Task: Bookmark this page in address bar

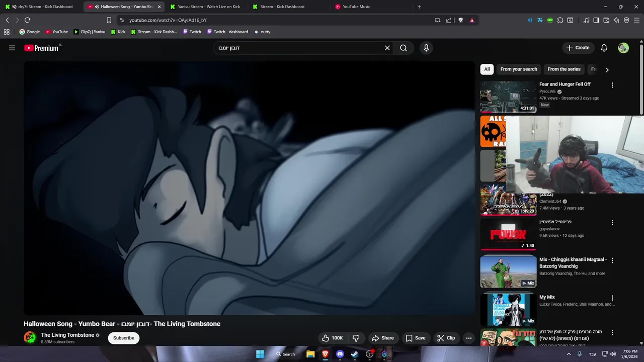Action: point(109,20)
